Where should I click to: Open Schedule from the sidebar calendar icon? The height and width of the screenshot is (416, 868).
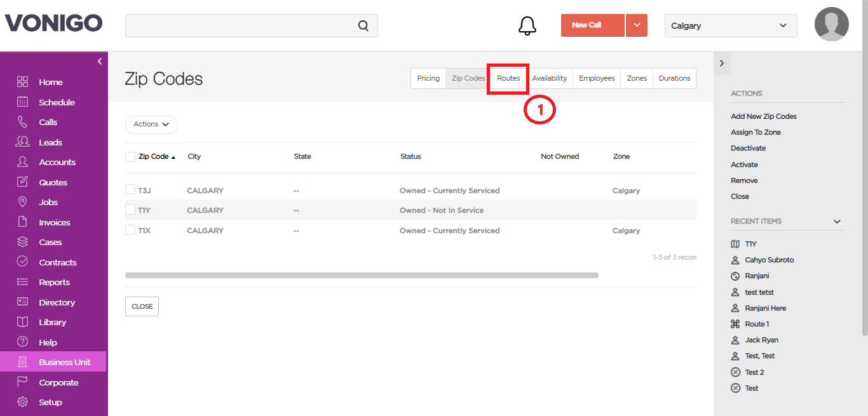click(x=23, y=102)
